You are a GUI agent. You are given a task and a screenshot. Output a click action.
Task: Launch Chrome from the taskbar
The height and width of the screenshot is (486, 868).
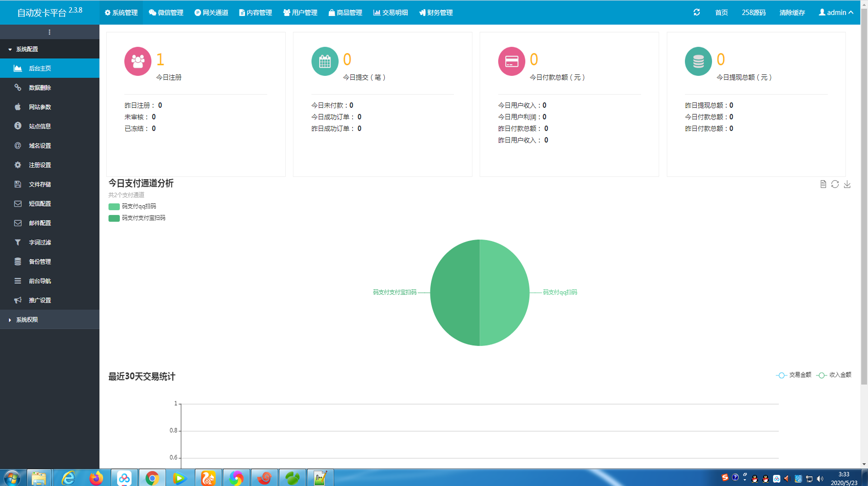click(152, 478)
